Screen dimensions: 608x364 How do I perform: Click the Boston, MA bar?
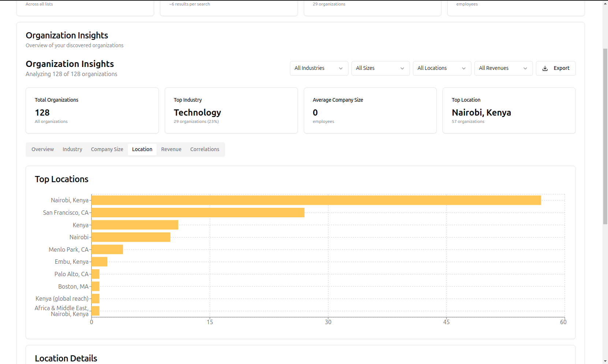tap(96, 286)
